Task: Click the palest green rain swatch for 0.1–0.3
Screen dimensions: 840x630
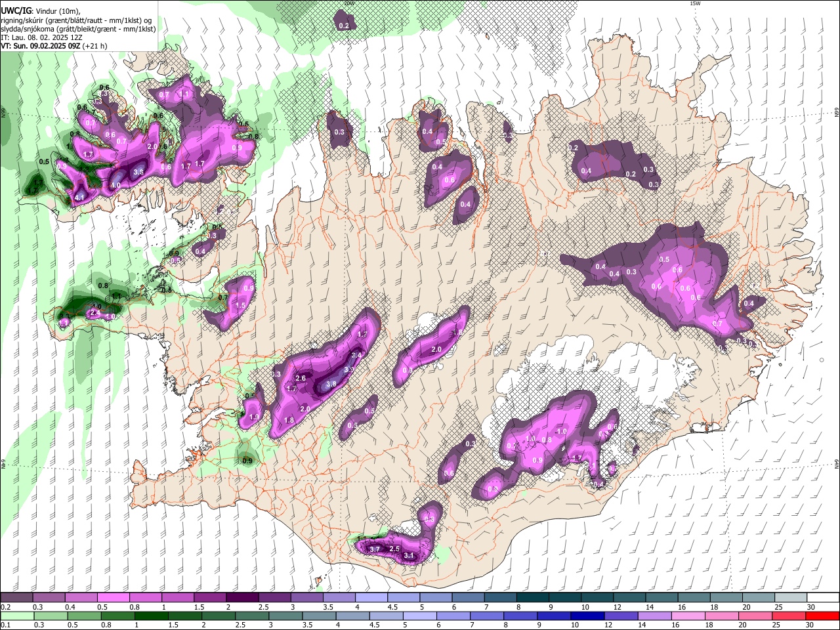Action: coord(17,616)
